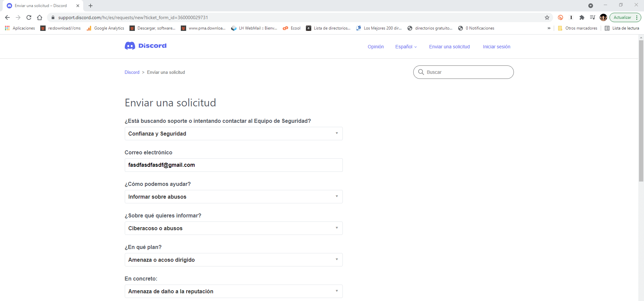Click the browser forward arrow
Viewport: 644px width, 301px height.
(x=18, y=17)
